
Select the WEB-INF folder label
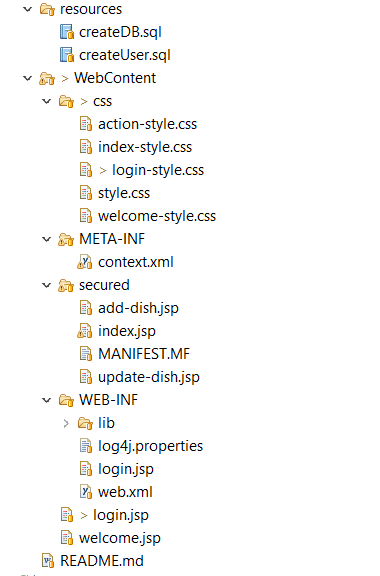click(108, 400)
